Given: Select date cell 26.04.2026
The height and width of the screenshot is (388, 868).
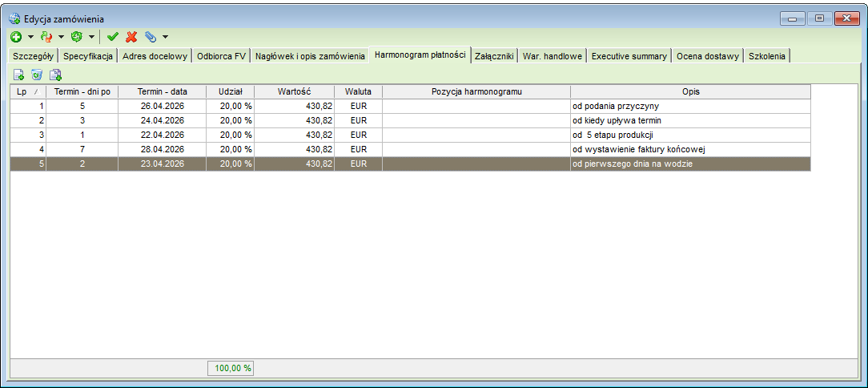Looking at the screenshot, I should pyautogui.click(x=163, y=106).
